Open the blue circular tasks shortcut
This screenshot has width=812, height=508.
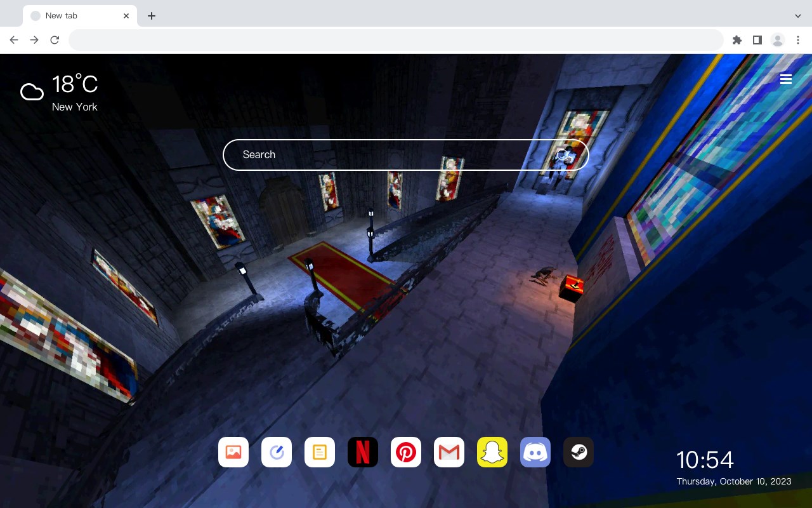(x=277, y=452)
